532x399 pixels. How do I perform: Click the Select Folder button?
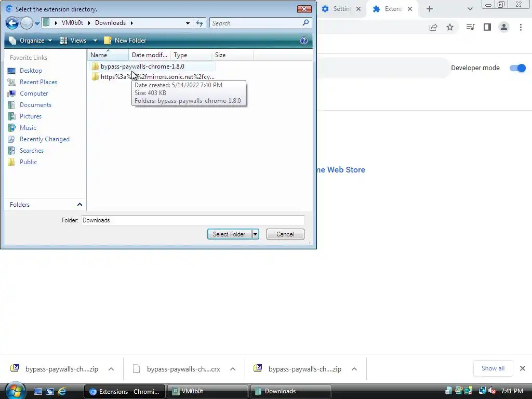point(229,234)
